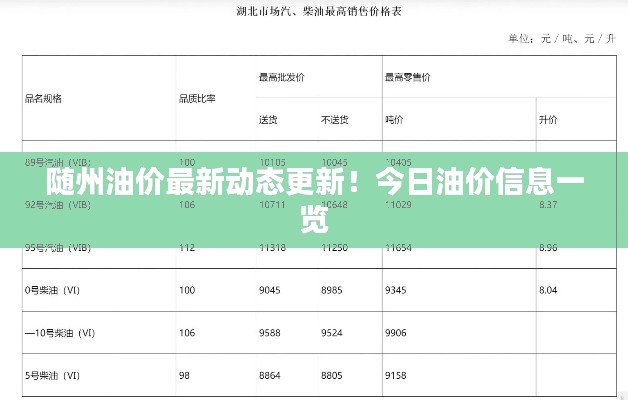
Task: Click the 5号柴油 (VI) row label
Action: [x=52, y=375]
